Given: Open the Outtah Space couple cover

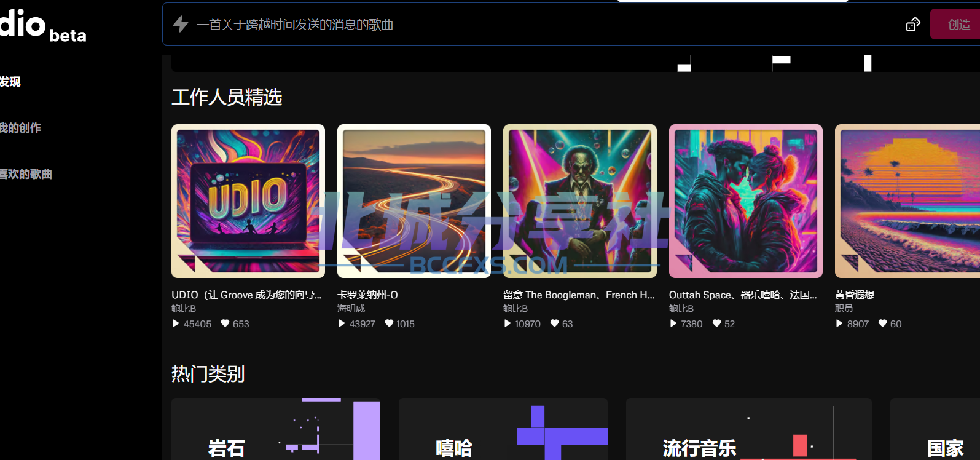Looking at the screenshot, I should click(x=746, y=201).
